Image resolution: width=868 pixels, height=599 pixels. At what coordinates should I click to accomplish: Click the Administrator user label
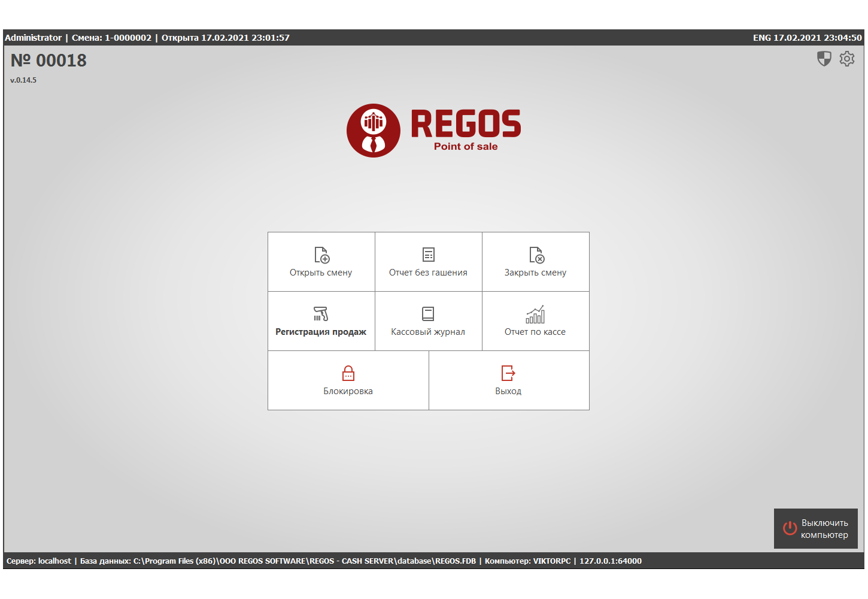[x=34, y=38]
